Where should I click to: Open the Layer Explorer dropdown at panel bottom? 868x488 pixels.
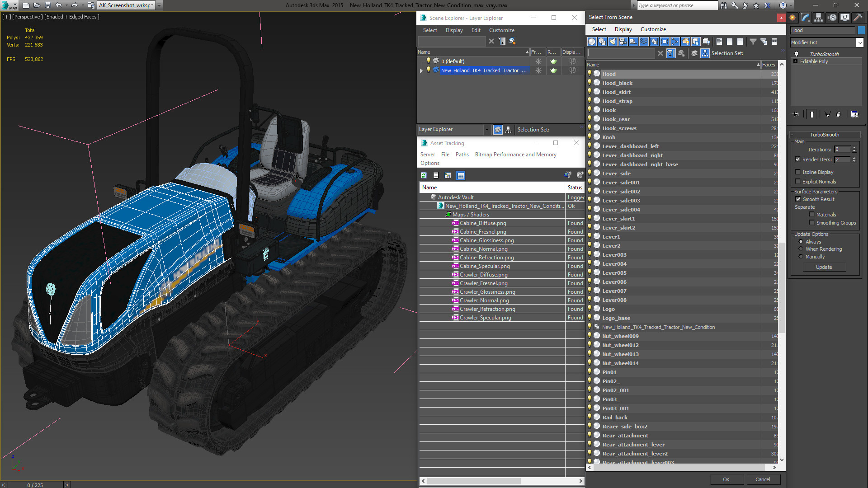[x=487, y=130]
